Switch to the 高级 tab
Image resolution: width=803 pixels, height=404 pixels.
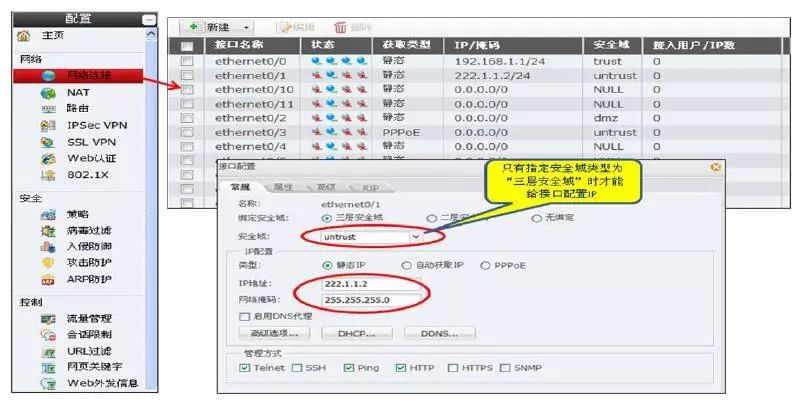(326, 187)
